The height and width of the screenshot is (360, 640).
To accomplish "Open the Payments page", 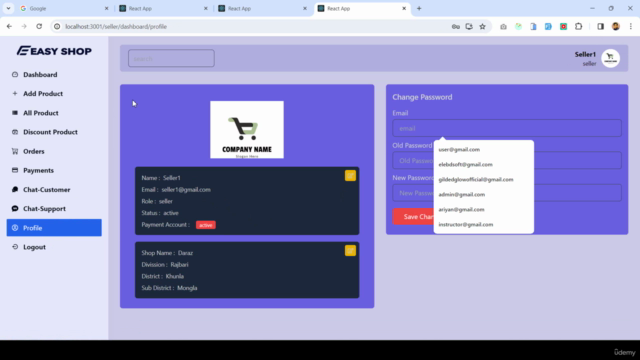I will [x=38, y=171].
